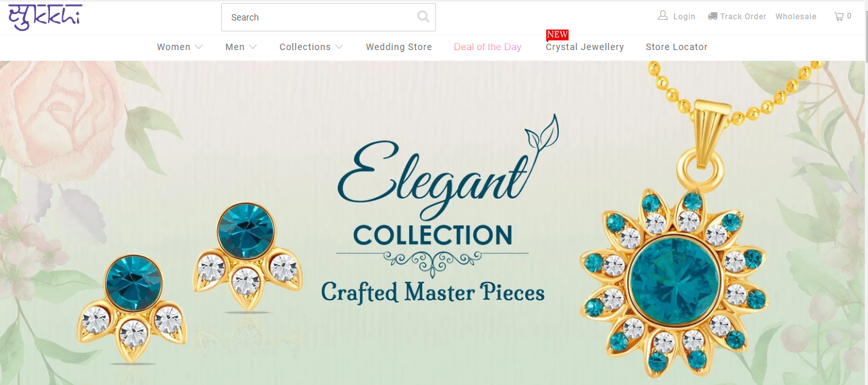
Task: Click the Login user icon
Action: (663, 15)
